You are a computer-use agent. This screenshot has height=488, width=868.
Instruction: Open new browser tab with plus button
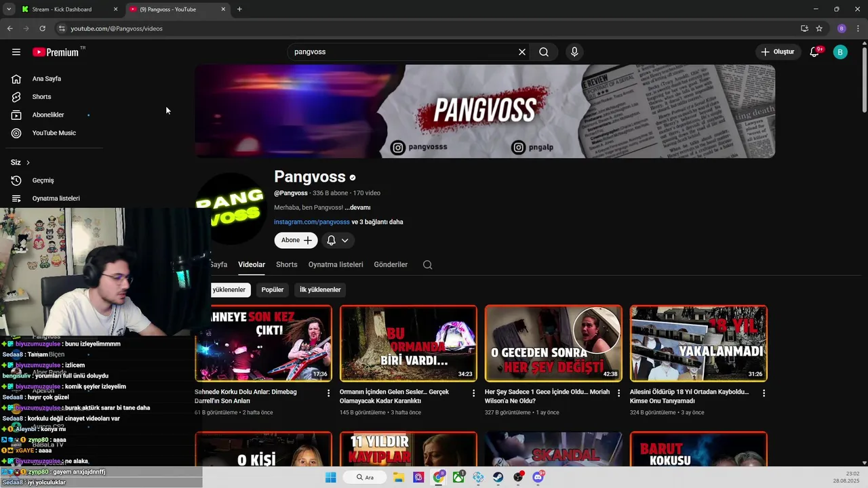tap(239, 9)
